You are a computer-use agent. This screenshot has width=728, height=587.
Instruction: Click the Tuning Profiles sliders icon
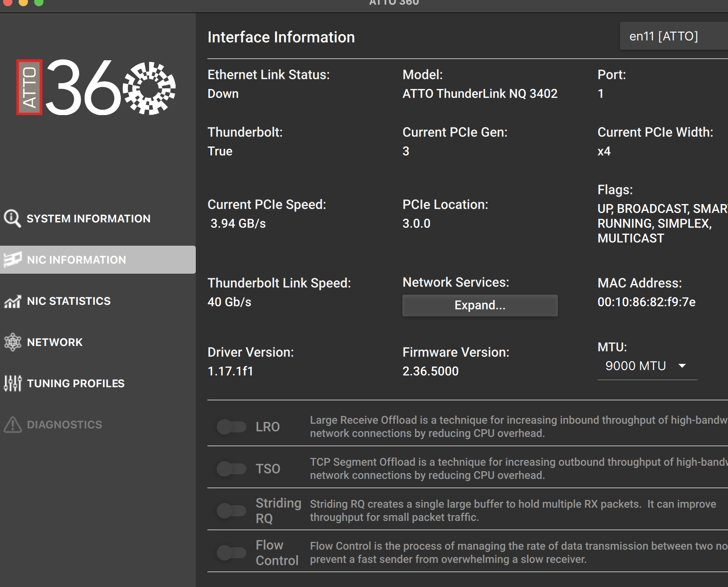click(x=12, y=383)
